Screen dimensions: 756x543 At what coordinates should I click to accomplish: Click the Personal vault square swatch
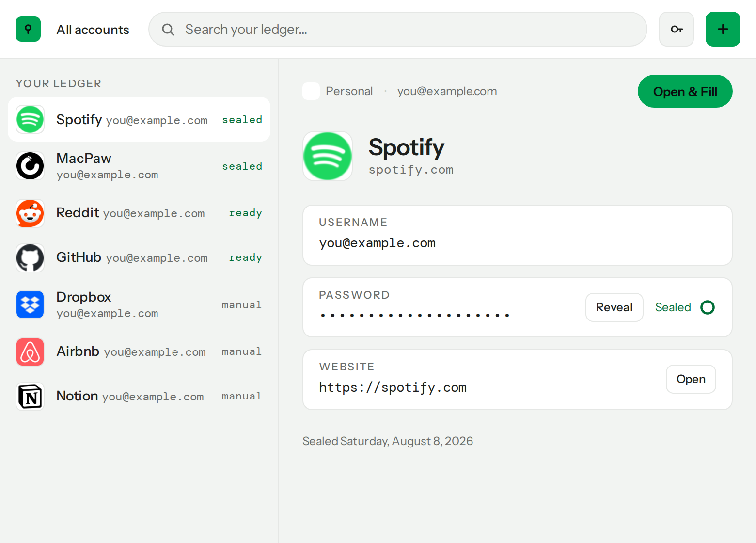click(x=311, y=91)
